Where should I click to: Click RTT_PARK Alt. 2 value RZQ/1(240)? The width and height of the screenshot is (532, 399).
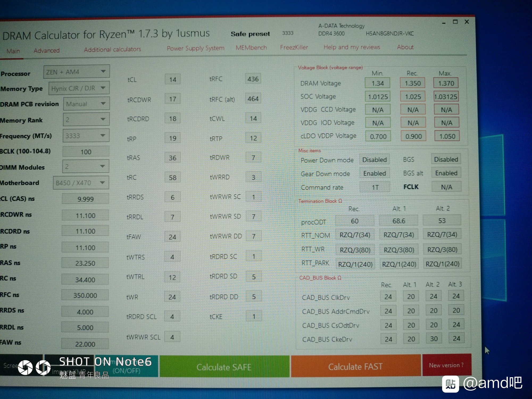coord(442,264)
